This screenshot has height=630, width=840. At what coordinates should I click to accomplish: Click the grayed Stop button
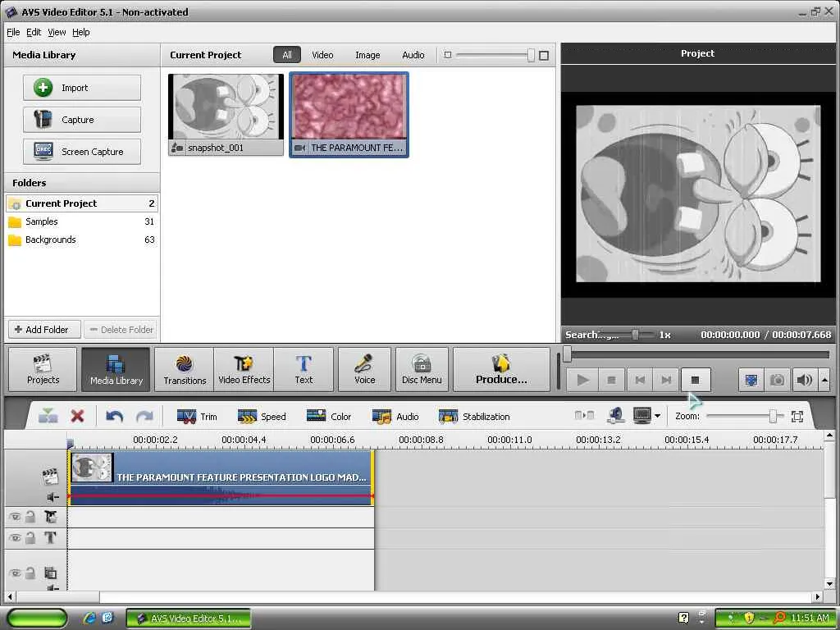click(611, 380)
